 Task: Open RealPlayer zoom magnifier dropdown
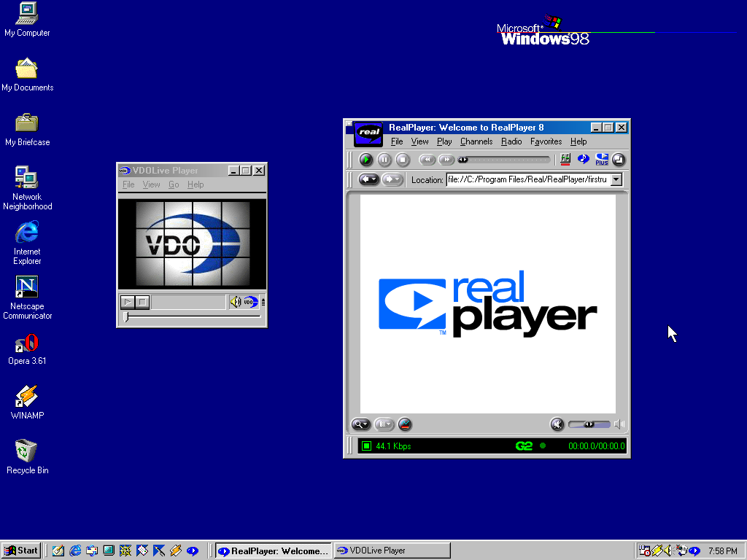click(x=360, y=424)
